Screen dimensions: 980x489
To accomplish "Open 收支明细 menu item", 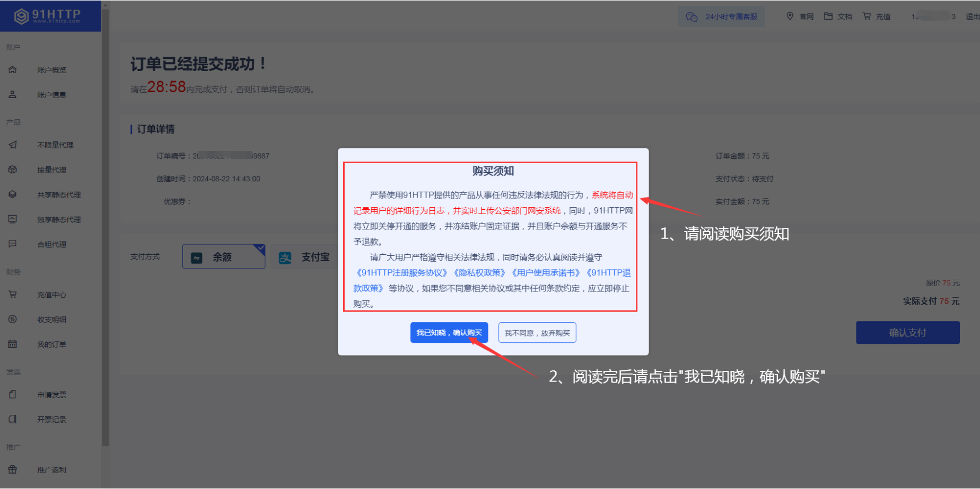I will pos(51,320).
